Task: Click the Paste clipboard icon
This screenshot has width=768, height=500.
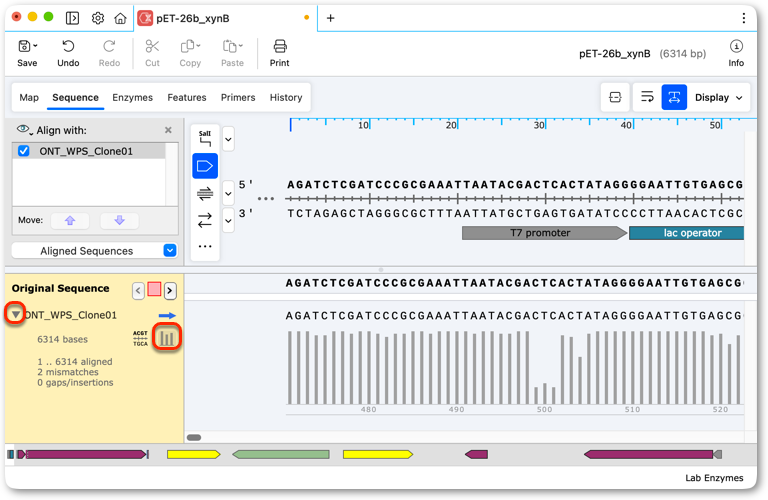Action: coord(229,47)
